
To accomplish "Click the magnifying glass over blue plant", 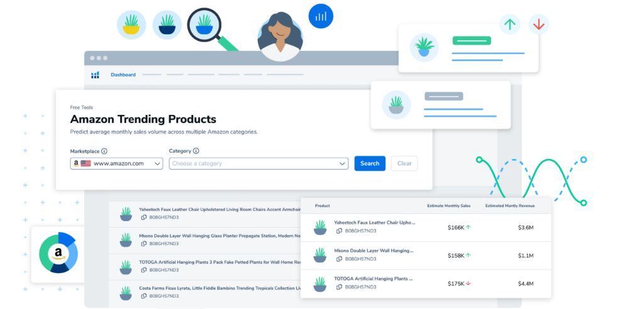I will pos(204,25).
